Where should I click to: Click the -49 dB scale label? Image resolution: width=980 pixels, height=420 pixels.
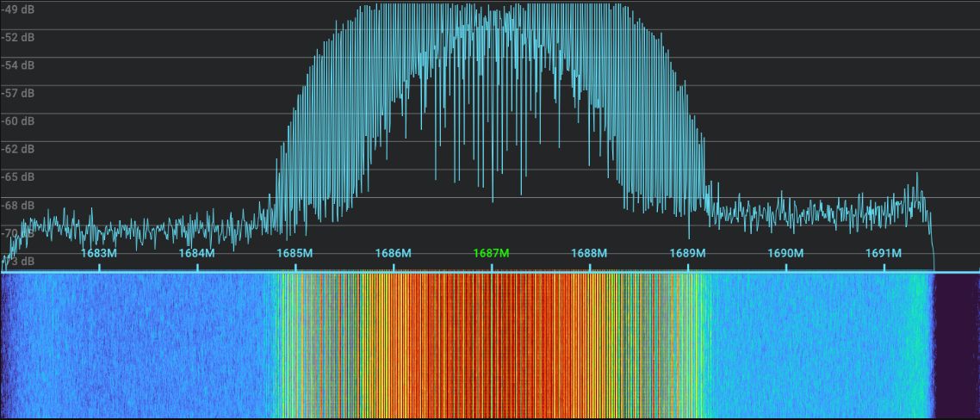17,9
